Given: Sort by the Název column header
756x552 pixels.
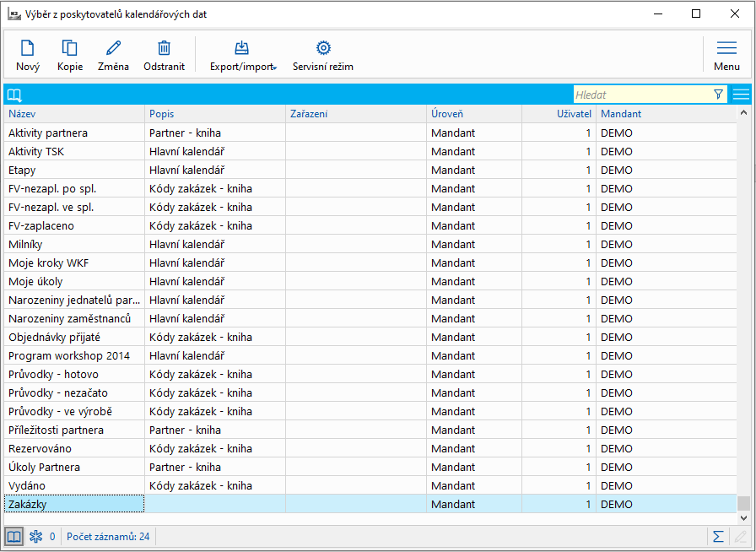Looking at the screenshot, I should click(x=73, y=114).
